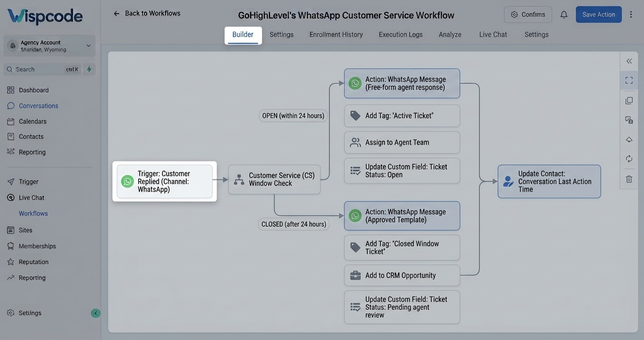Click the person icon on Update Contact node

[508, 181]
